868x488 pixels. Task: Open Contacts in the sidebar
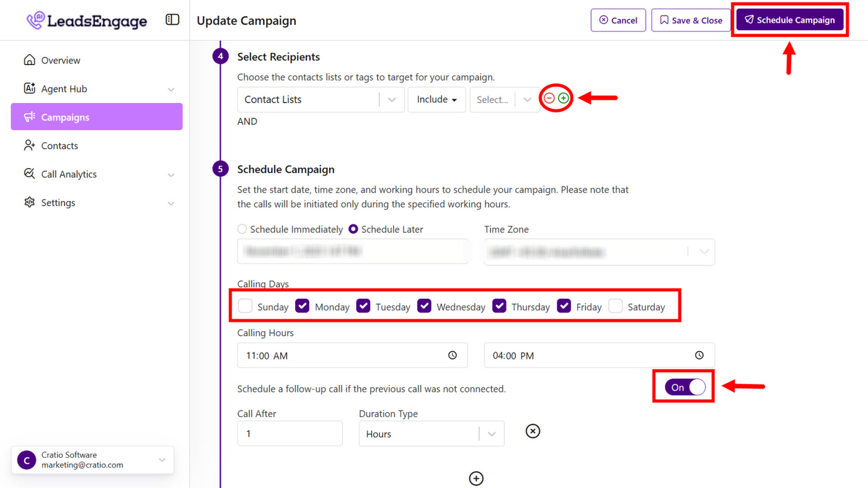60,146
